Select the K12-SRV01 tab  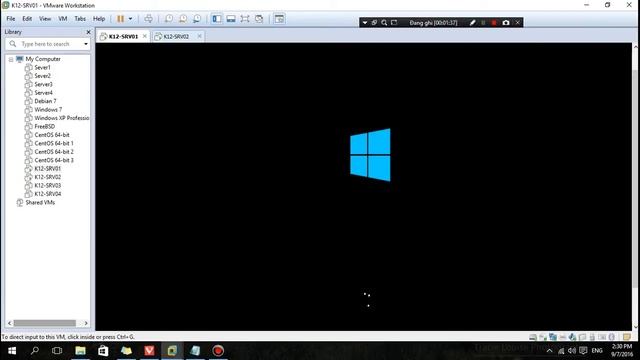(123, 36)
